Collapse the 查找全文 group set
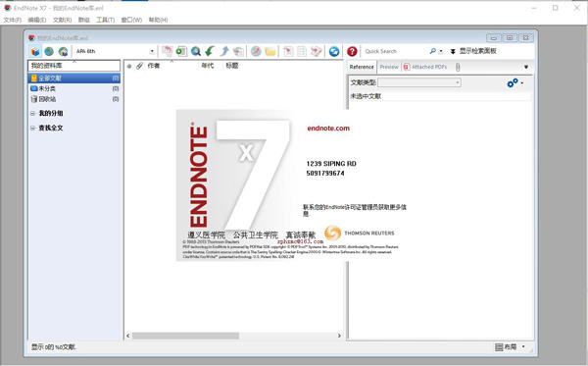The width and height of the screenshot is (588, 366). pyautogui.click(x=32, y=128)
